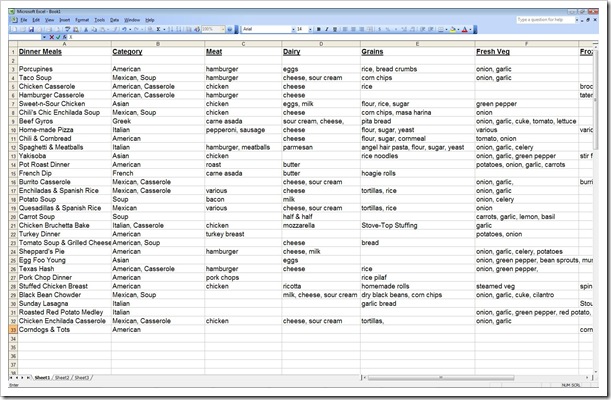
Task: Toggle Bold formatting
Action: click(x=319, y=29)
